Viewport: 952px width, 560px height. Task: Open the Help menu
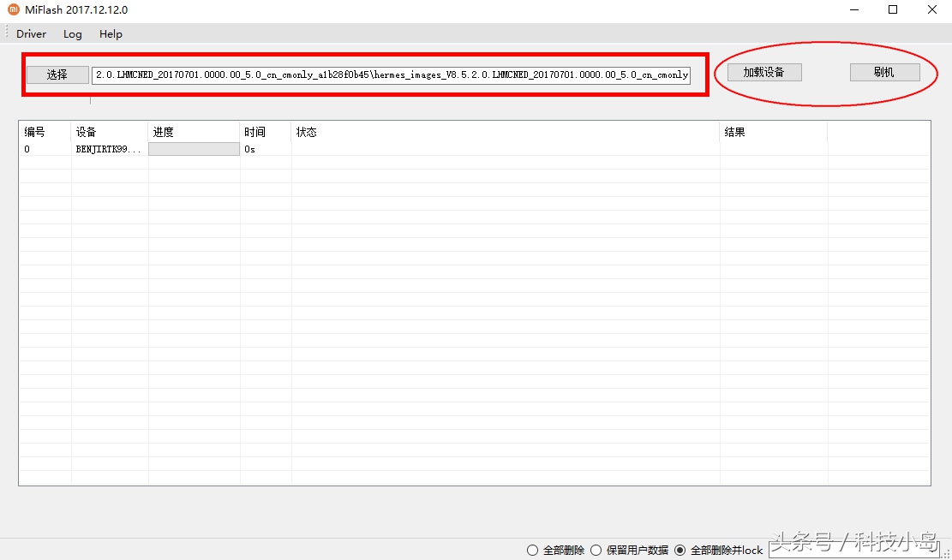click(x=111, y=34)
